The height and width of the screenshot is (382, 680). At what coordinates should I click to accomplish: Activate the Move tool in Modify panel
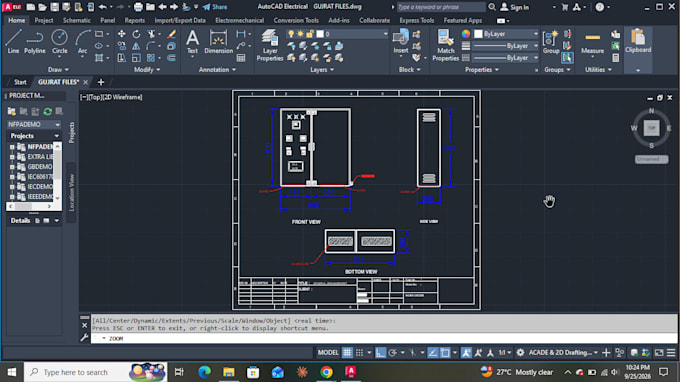tap(121, 34)
